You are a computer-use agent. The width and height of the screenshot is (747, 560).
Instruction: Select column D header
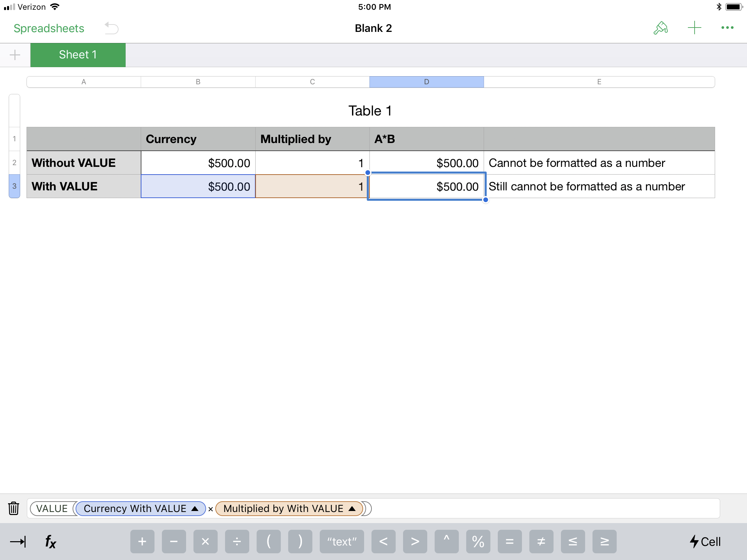click(x=426, y=82)
